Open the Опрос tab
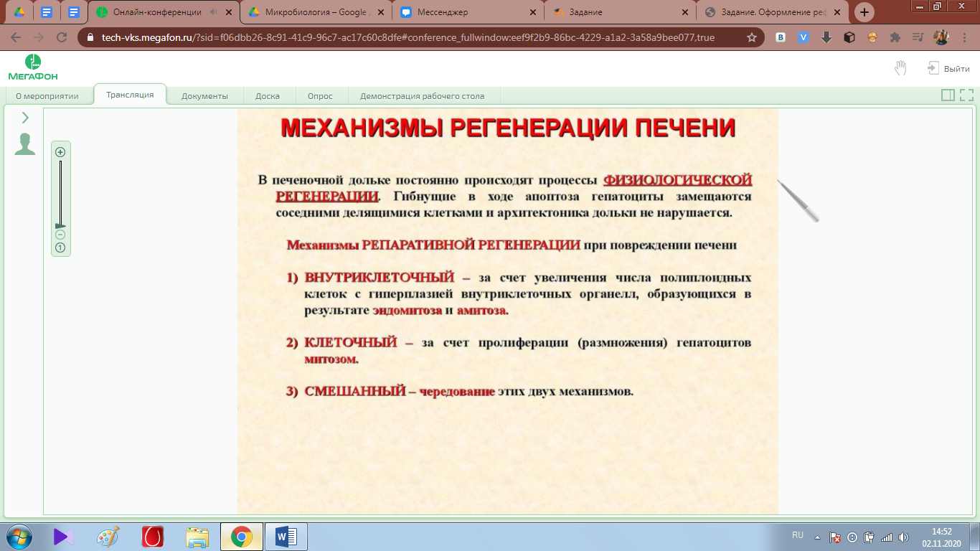This screenshot has width=980, height=551. pos(320,95)
